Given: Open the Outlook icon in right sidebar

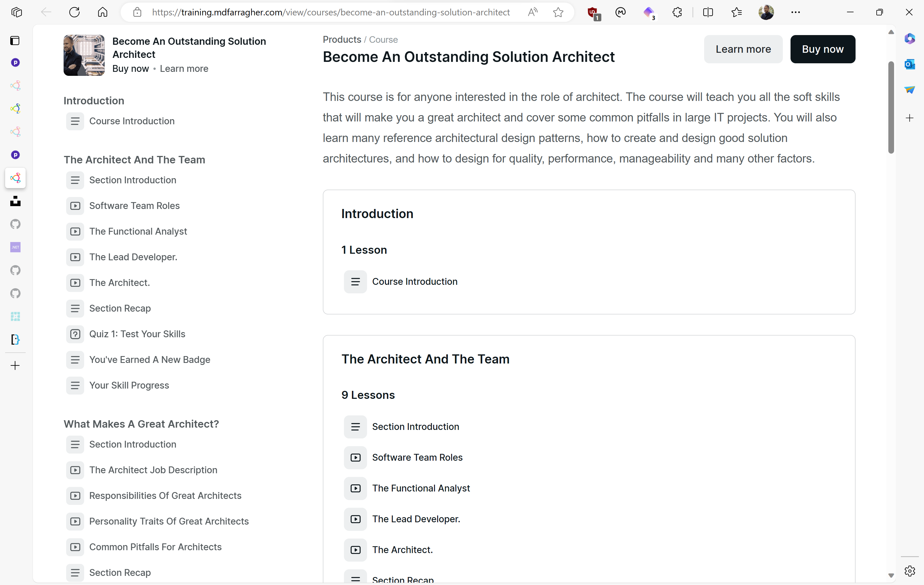Looking at the screenshot, I should coord(909,64).
